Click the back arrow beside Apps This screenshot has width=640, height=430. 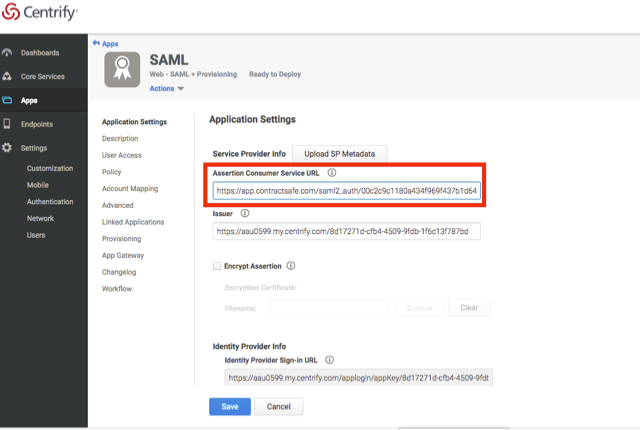click(x=96, y=43)
